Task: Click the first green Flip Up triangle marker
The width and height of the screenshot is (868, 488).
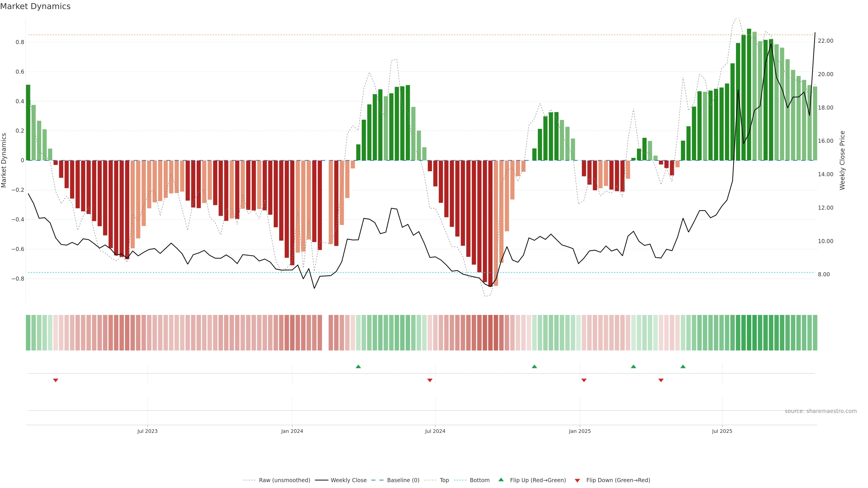Action: 358,366
